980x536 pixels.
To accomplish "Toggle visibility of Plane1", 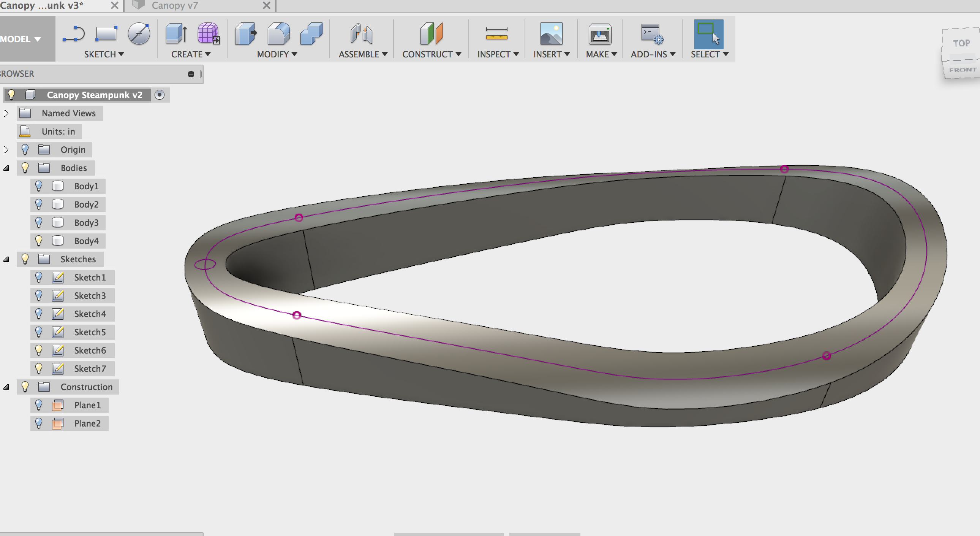I will (38, 405).
